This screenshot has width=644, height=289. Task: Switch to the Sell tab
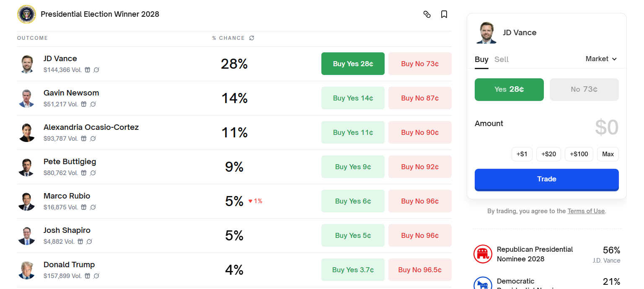501,59
